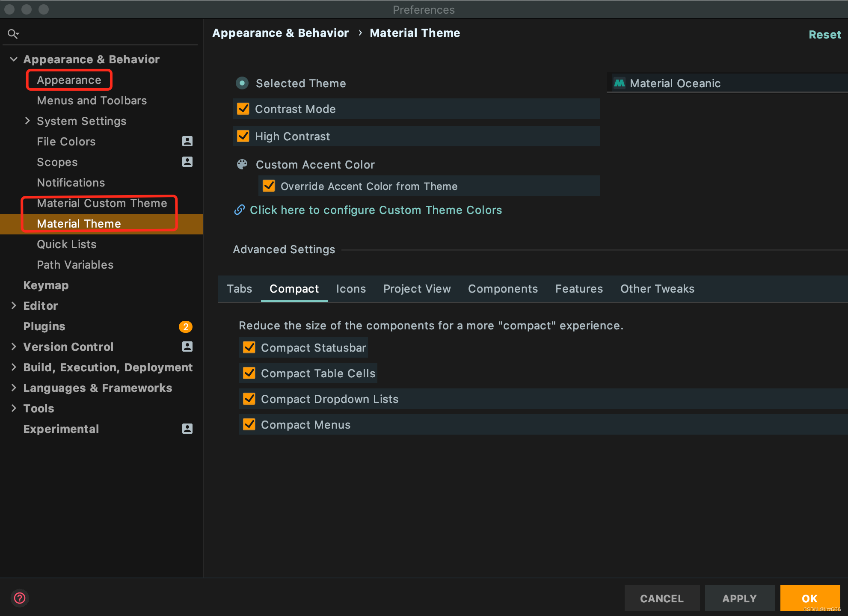
Task: Click the Material Oceanic theme logo icon
Action: pyautogui.click(x=619, y=83)
